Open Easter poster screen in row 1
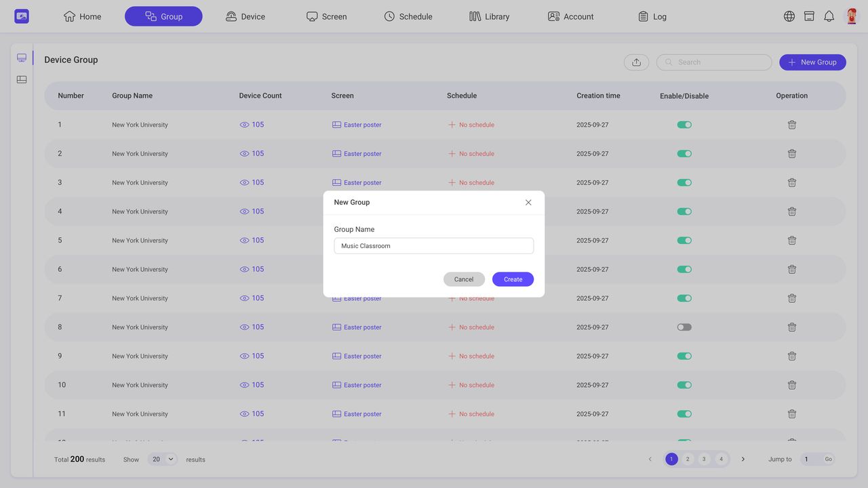 point(357,125)
